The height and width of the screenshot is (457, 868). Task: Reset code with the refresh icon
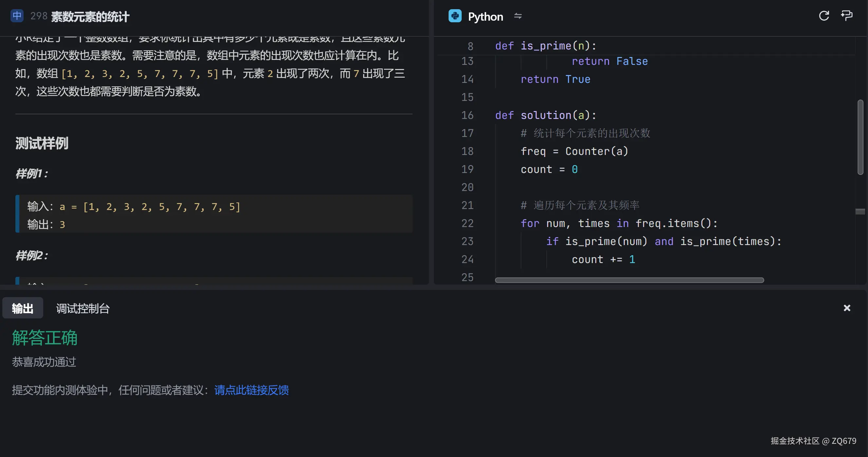tap(823, 16)
